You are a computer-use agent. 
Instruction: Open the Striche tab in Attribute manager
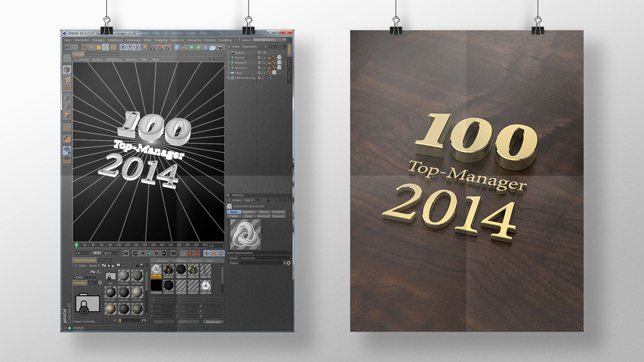264,212
